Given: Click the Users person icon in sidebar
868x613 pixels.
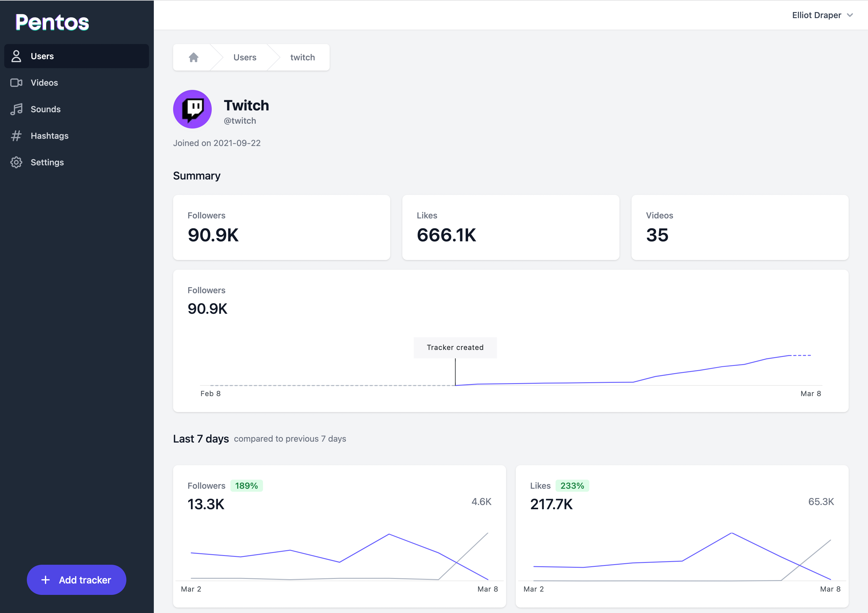Looking at the screenshot, I should pyautogui.click(x=16, y=56).
